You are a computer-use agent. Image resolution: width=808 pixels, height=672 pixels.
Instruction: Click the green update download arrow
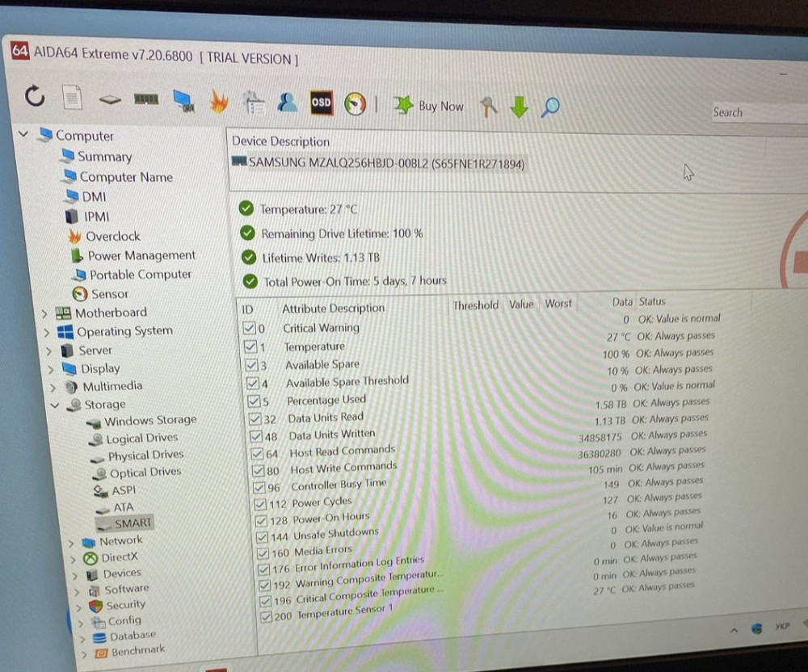click(x=519, y=107)
